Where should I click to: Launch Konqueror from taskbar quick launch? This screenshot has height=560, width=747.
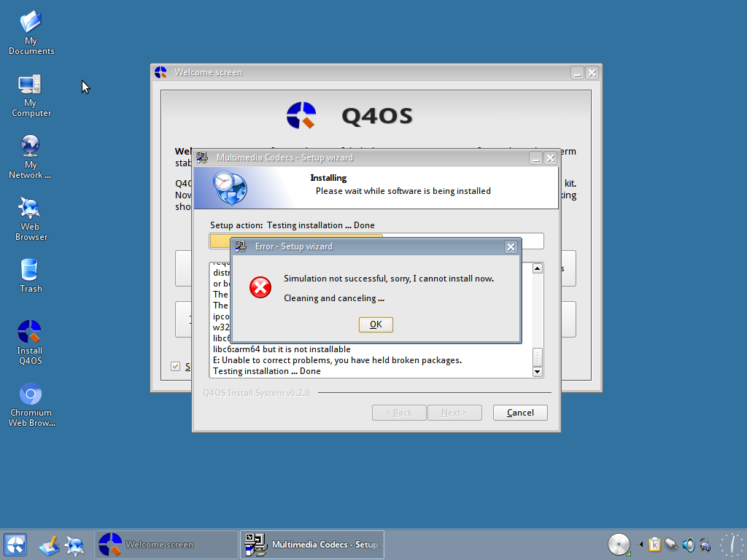tap(75, 545)
